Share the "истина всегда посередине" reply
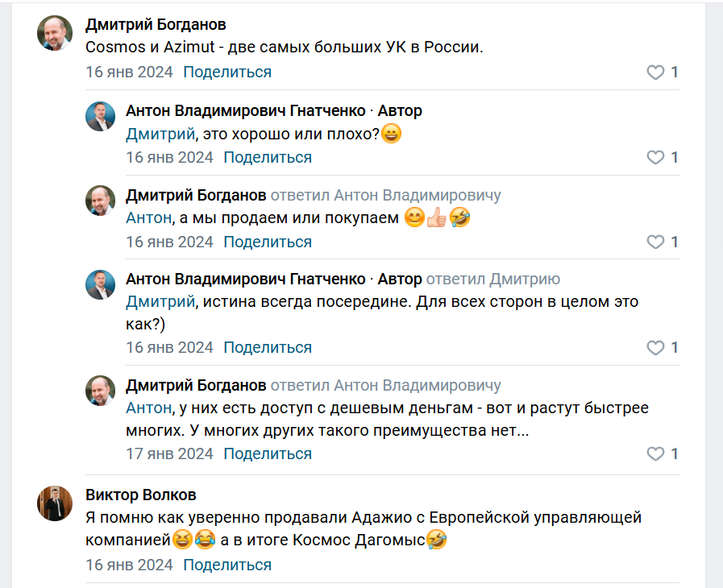This screenshot has width=723, height=588. pyautogui.click(x=268, y=347)
